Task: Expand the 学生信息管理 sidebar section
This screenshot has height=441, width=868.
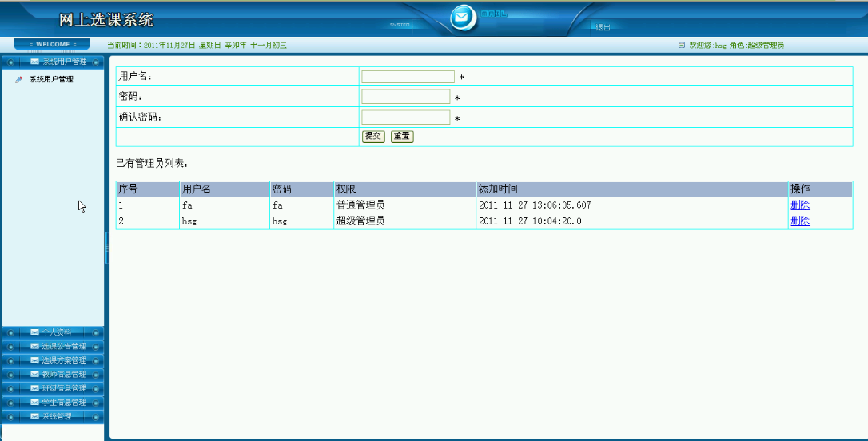Action: (x=53, y=403)
